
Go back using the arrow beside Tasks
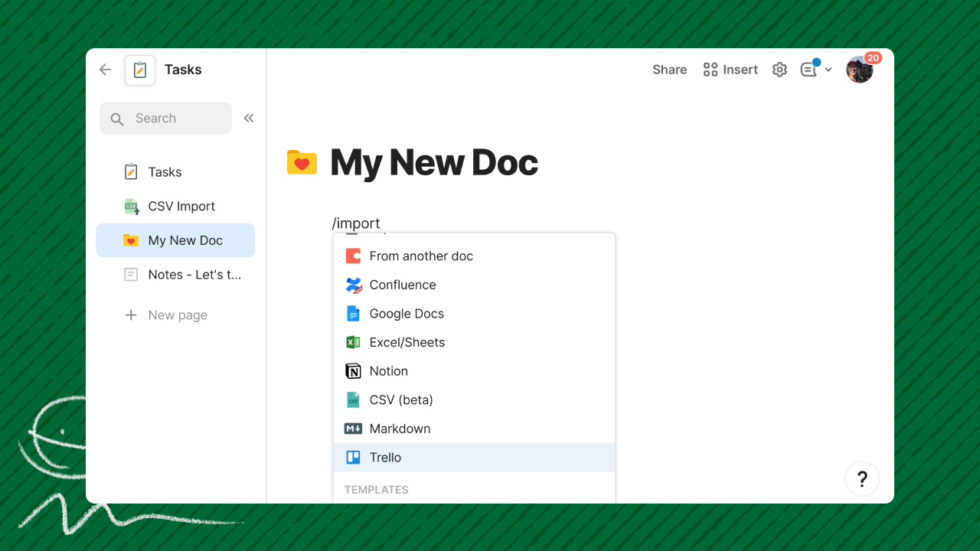tap(105, 70)
